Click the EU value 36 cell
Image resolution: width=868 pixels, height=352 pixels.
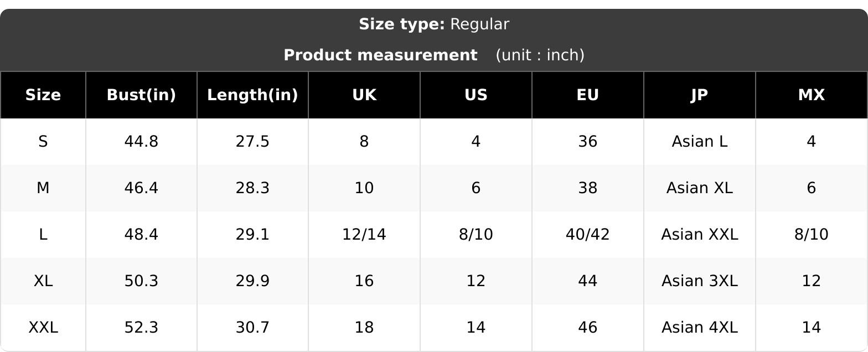click(588, 142)
